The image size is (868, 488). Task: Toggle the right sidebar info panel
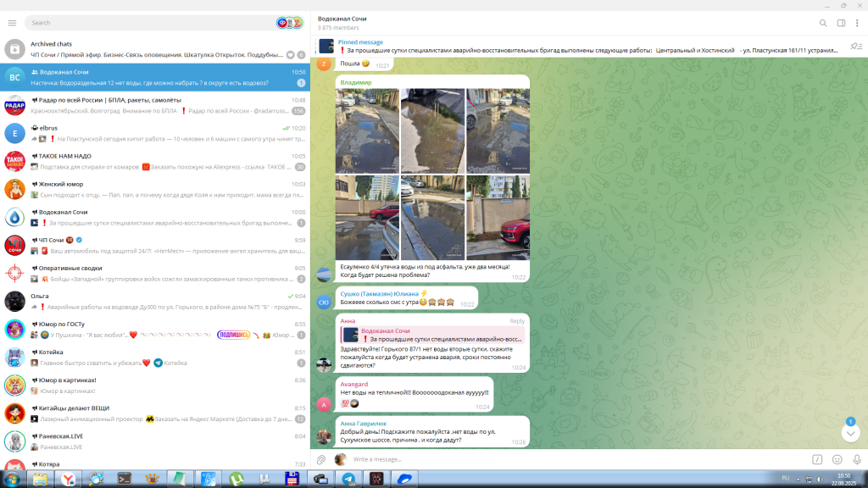(x=841, y=23)
